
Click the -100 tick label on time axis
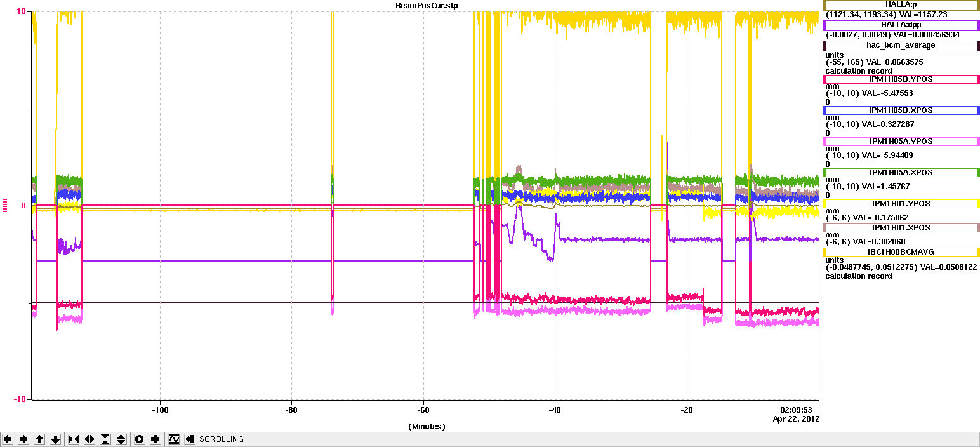[x=160, y=410]
